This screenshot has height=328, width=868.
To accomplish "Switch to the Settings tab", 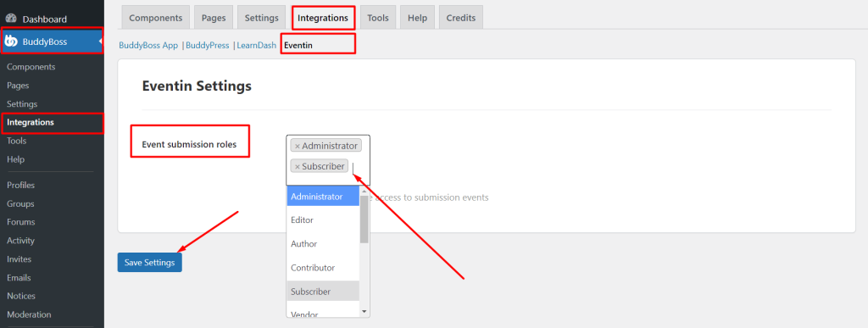I will [x=261, y=18].
